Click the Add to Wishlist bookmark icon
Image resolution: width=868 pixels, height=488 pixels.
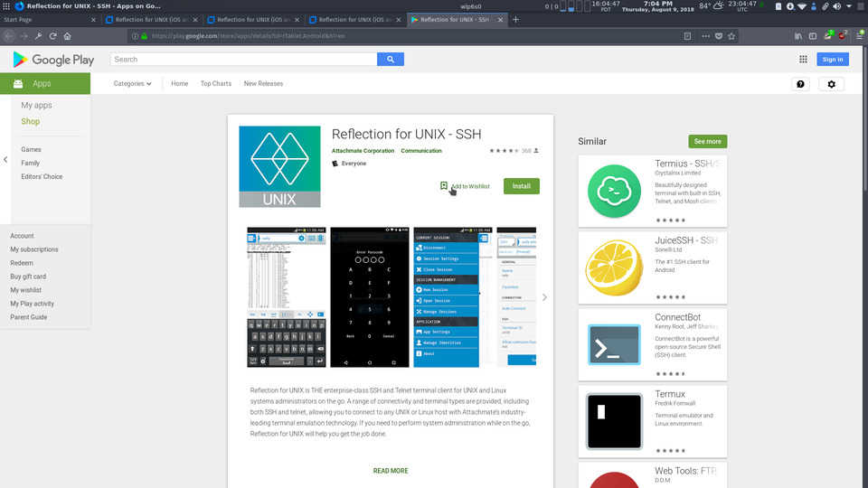(443, 186)
